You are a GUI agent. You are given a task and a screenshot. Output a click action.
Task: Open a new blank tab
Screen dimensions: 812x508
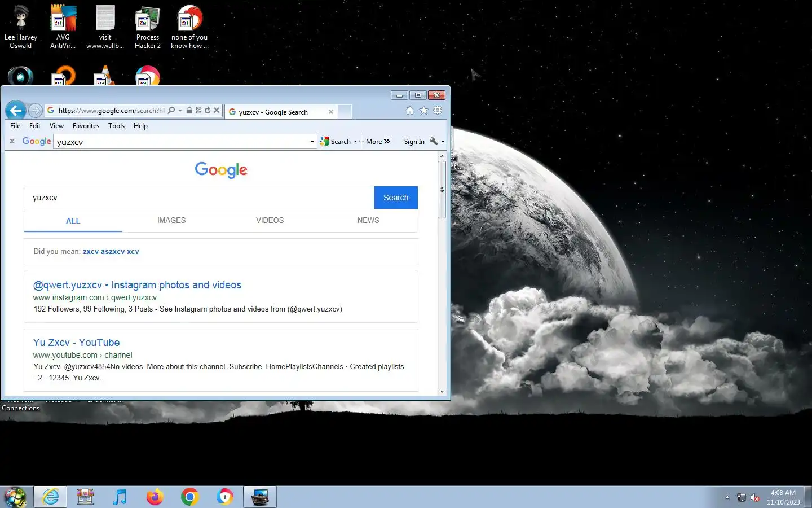[x=345, y=112]
